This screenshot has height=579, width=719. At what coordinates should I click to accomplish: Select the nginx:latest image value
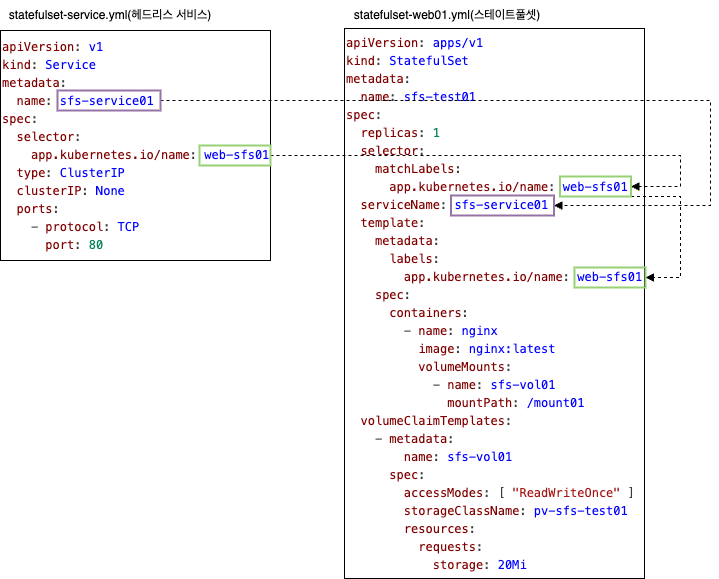(511, 349)
